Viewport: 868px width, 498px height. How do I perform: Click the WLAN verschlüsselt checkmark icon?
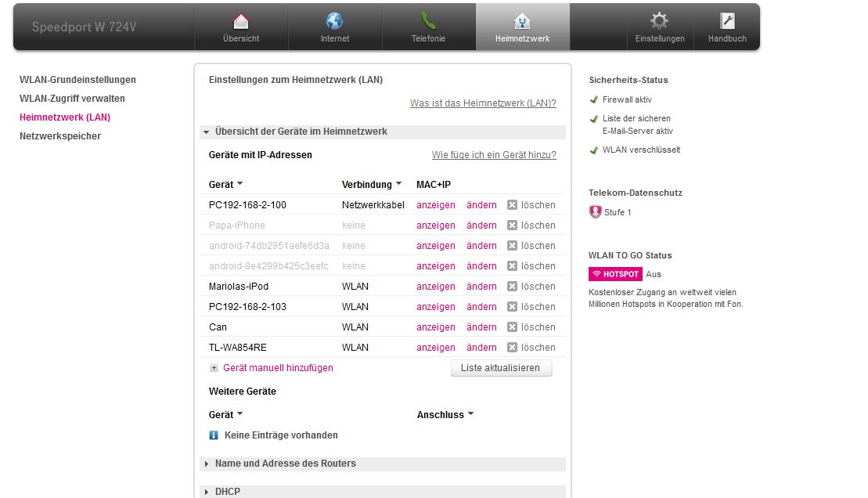[x=594, y=150]
